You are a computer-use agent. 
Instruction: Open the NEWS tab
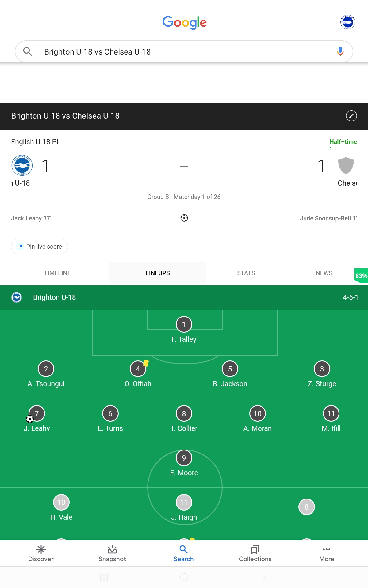324,273
